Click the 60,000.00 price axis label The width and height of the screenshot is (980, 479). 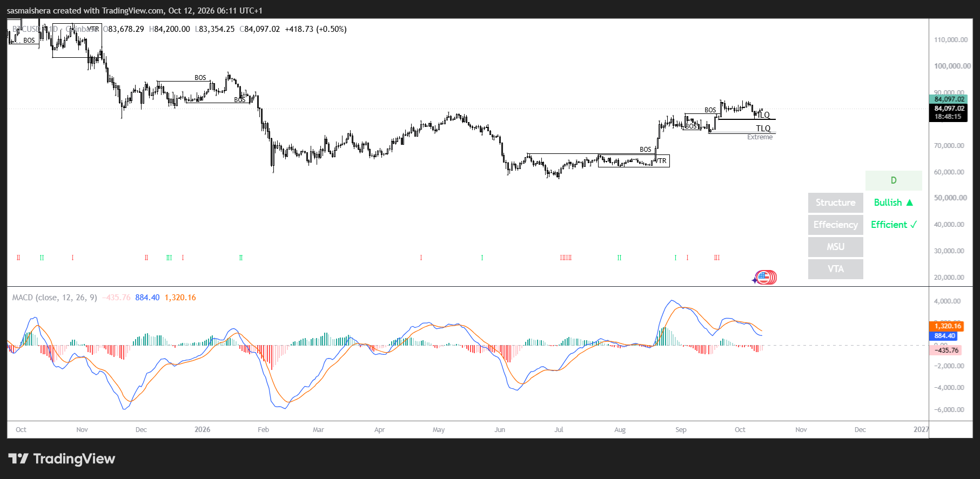click(949, 172)
